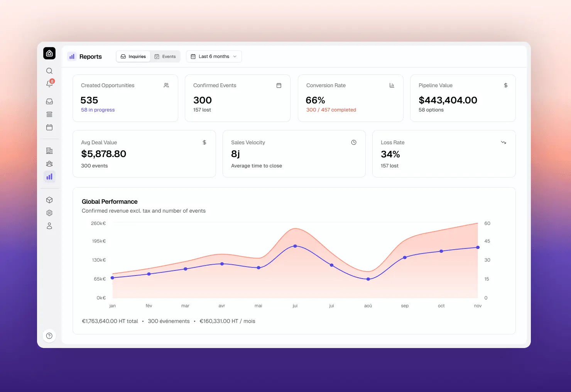Open the inbox tray icon in sidebar
571x392 pixels.
[x=49, y=101]
